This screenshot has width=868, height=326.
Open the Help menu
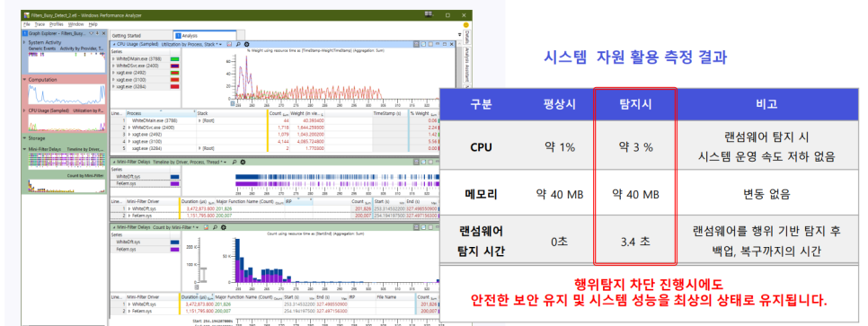93,24
